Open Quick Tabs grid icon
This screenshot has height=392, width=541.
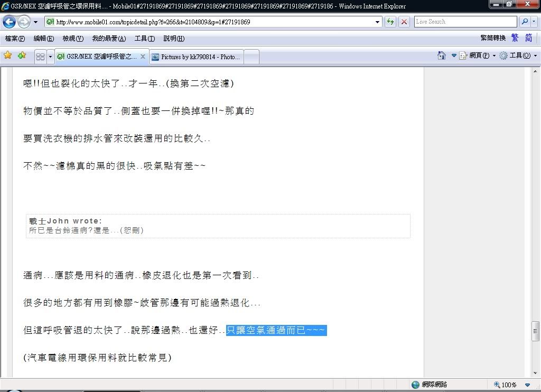pyautogui.click(x=40, y=57)
